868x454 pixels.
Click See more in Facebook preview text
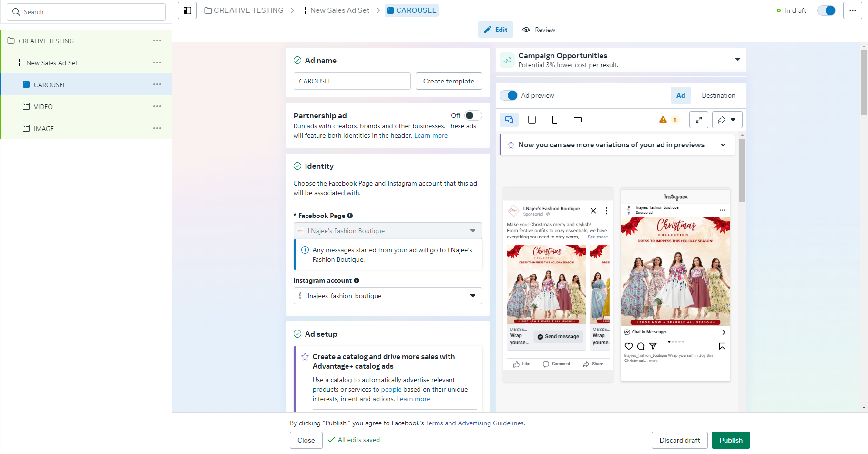pyautogui.click(x=598, y=237)
